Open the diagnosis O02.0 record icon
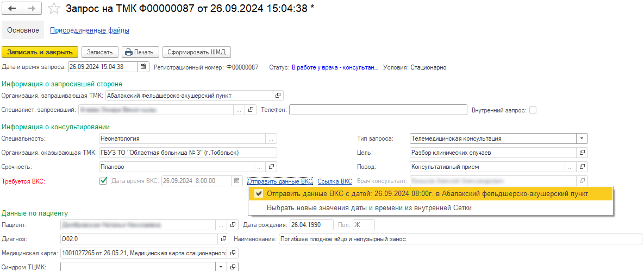 click(x=223, y=239)
